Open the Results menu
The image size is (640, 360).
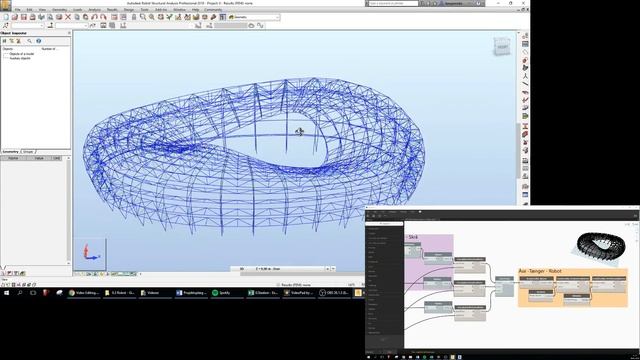click(112, 9)
